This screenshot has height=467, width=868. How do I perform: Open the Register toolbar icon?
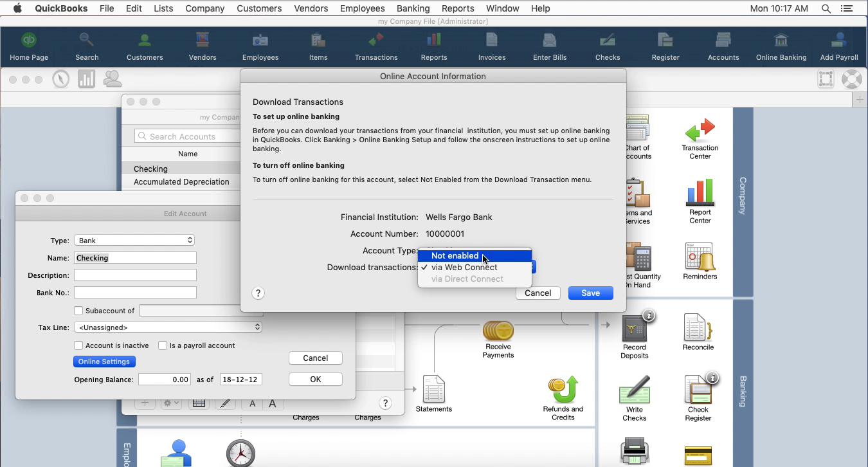tap(665, 46)
